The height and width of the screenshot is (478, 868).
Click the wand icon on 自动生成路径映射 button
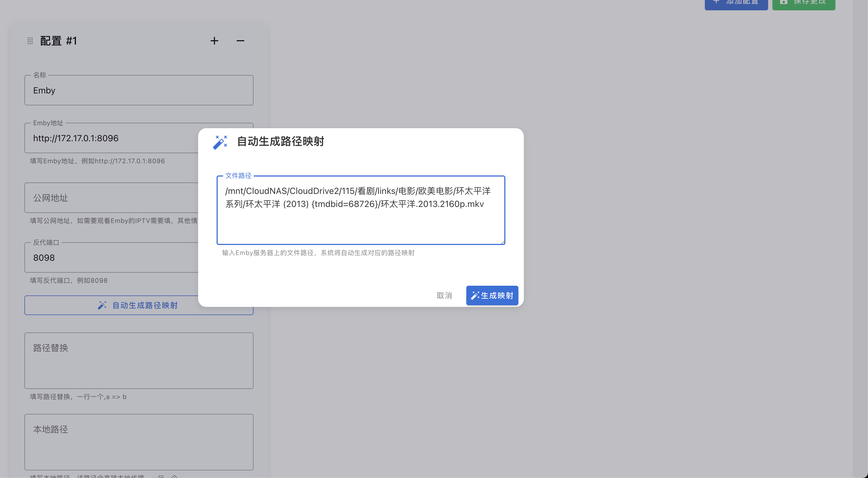(102, 306)
